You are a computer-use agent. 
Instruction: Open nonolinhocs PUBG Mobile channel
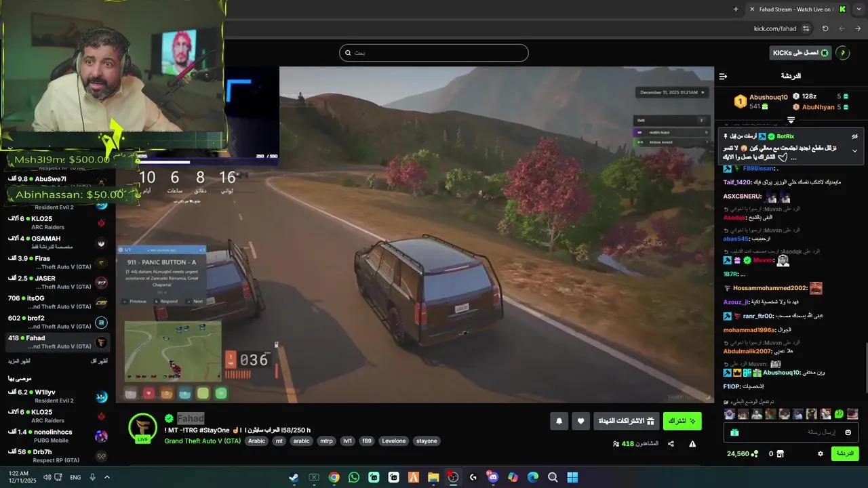click(57, 436)
